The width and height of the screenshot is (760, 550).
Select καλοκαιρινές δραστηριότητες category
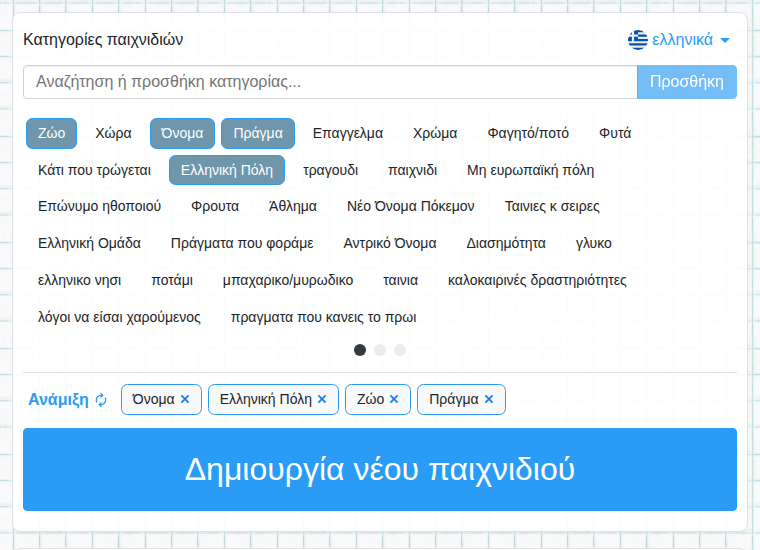coord(537,281)
